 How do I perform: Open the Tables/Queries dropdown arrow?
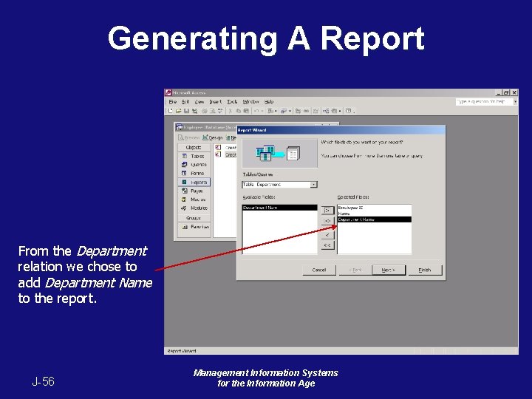(x=314, y=184)
